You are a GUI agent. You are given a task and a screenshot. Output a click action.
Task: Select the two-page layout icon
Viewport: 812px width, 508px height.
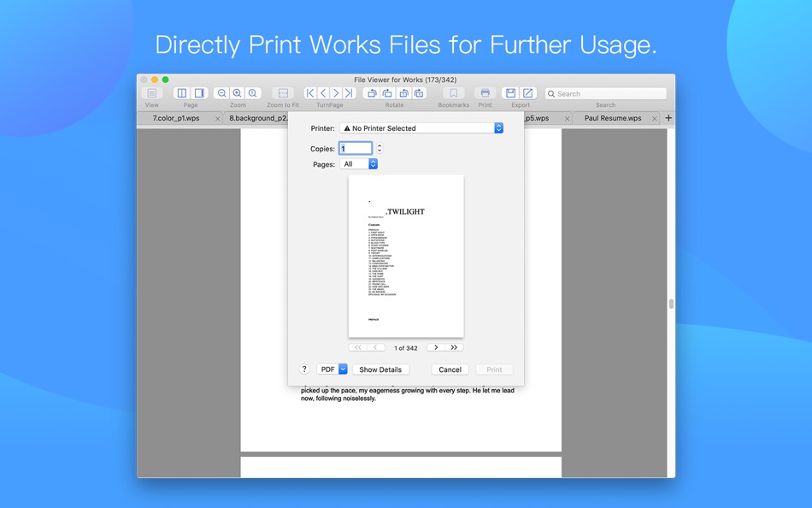coord(182,93)
